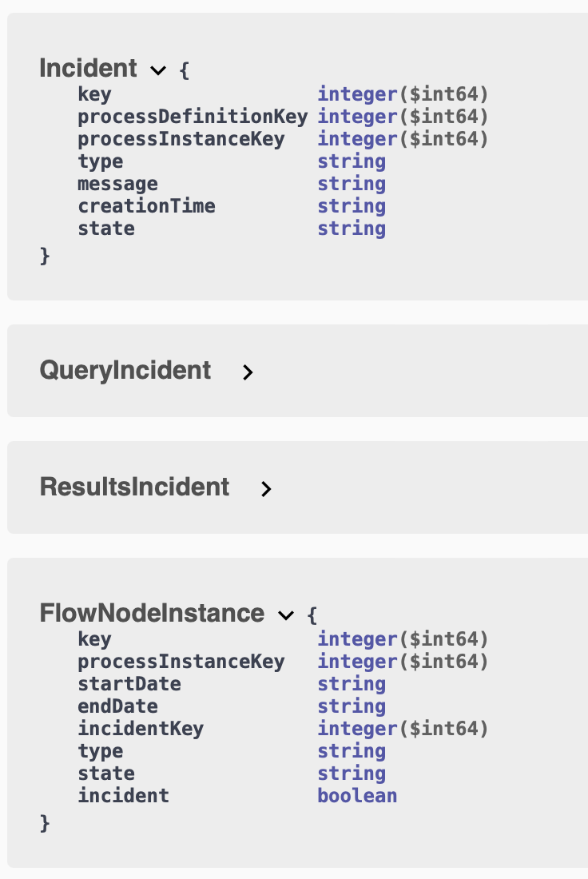Viewport: 588px width, 879px height.
Task: Select the QueryIncident heading text
Action: coord(125,370)
